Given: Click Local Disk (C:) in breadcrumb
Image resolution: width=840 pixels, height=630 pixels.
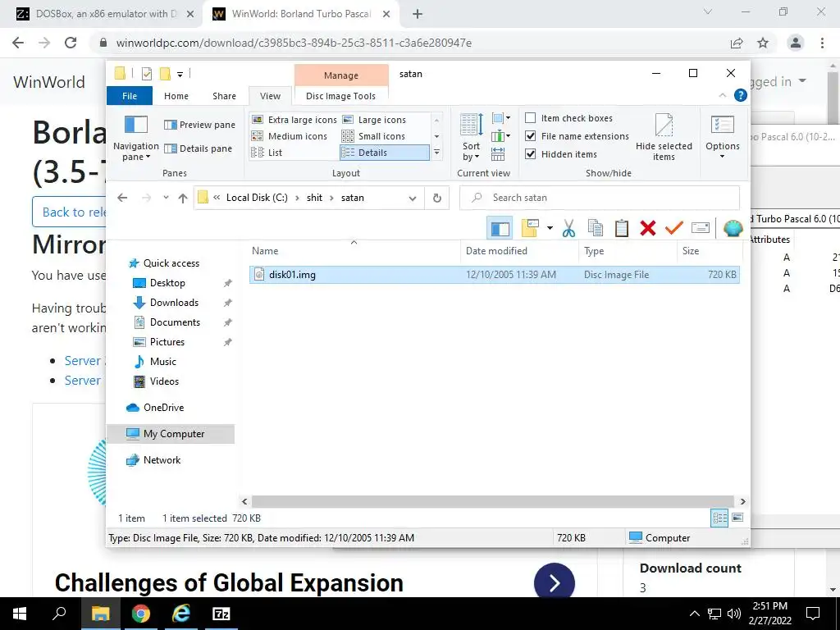Looking at the screenshot, I should pyautogui.click(x=257, y=198).
